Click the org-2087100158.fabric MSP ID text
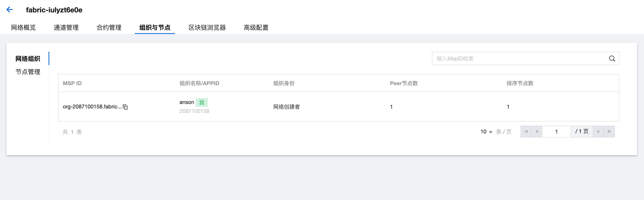The width and height of the screenshot is (644, 200). tap(92, 107)
